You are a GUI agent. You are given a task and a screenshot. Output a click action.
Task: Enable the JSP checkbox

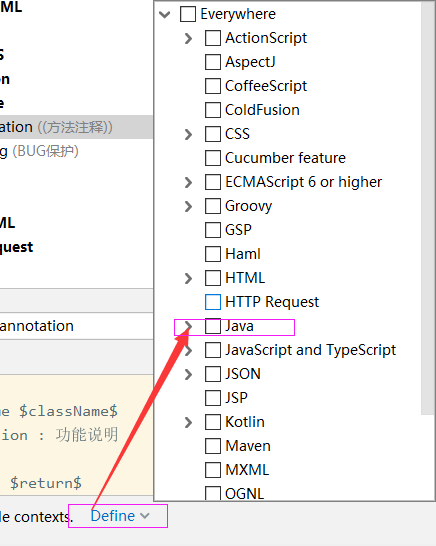click(213, 398)
